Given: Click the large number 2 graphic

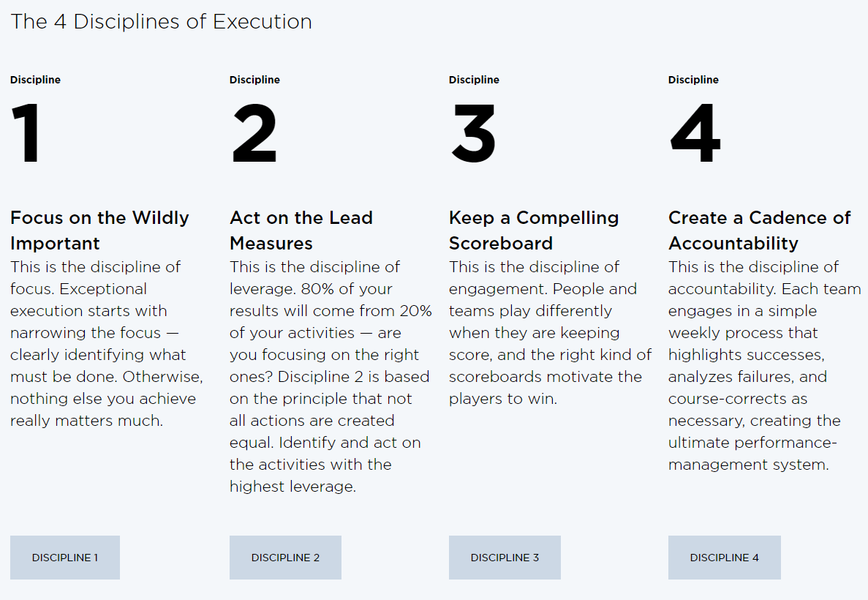Looking at the screenshot, I should click(x=254, y=133).
